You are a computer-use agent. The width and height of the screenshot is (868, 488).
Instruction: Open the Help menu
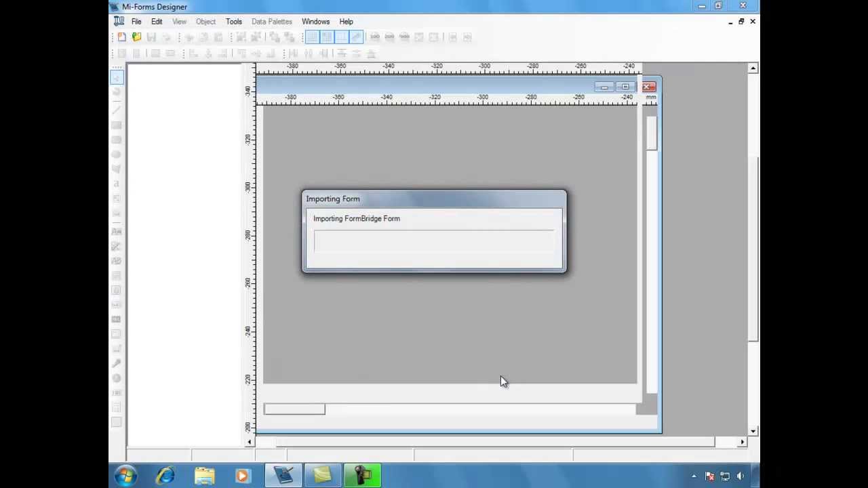tap(347, 22)
